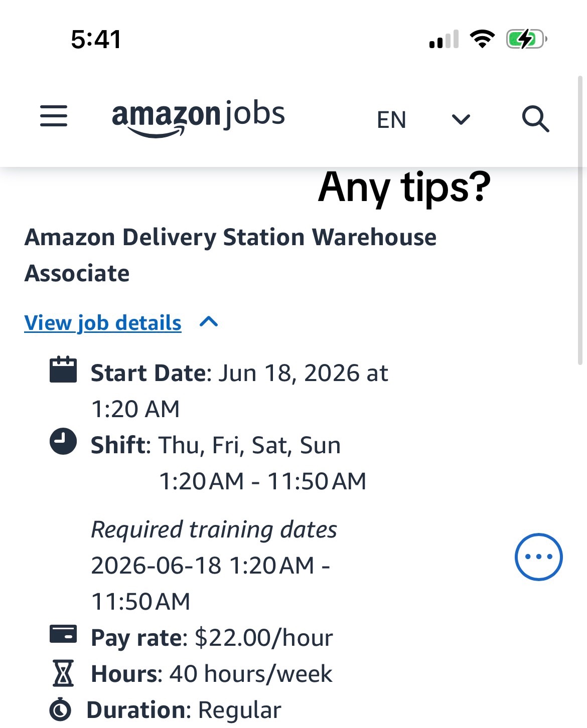Select the EN language label
Viewport: 587px width, 728px height.
point(391,120)
